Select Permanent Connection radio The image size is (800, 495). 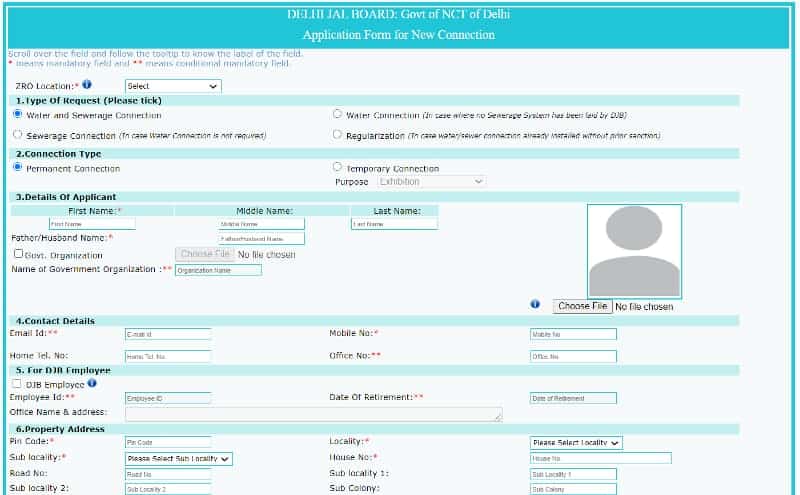click(x=18, y=167)
